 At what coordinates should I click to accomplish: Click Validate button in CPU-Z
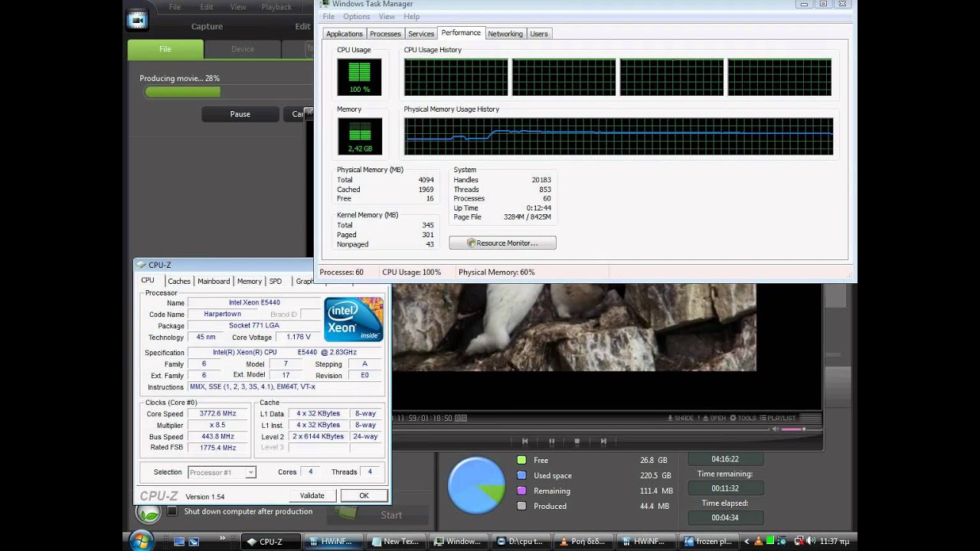(x=312, y=495)
